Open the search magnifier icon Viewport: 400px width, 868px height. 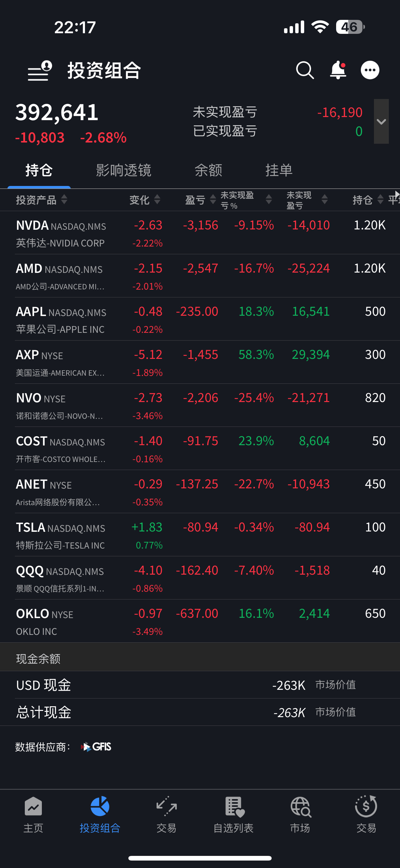(305, 70)
